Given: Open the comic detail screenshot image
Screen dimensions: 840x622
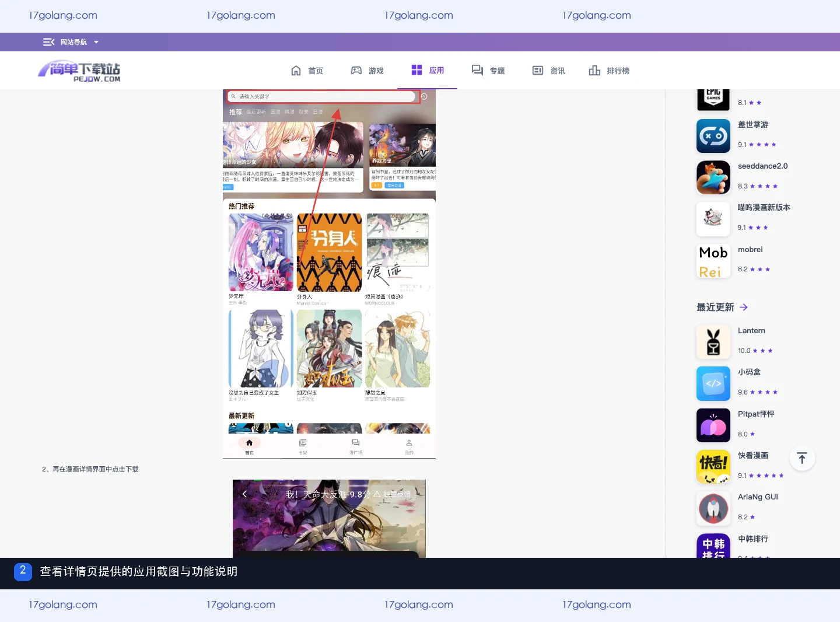Looking at the screenshot, I should (329, 519).
